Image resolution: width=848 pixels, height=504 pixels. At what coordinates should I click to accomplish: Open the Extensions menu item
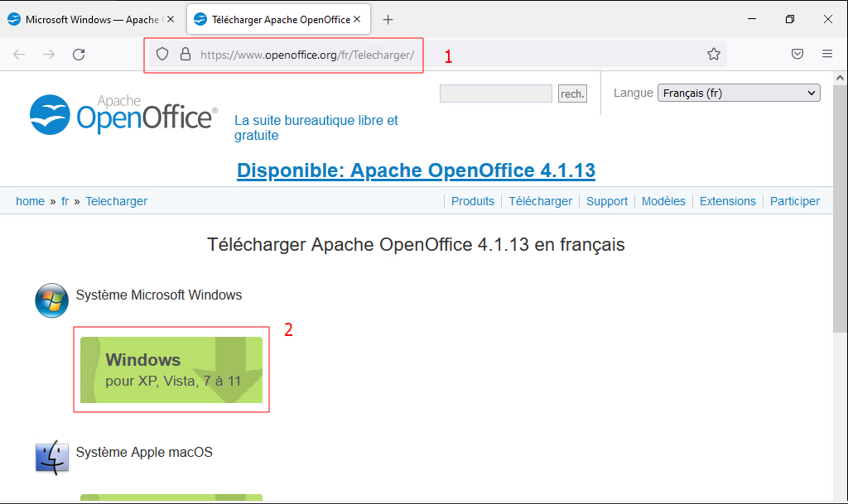727,201
